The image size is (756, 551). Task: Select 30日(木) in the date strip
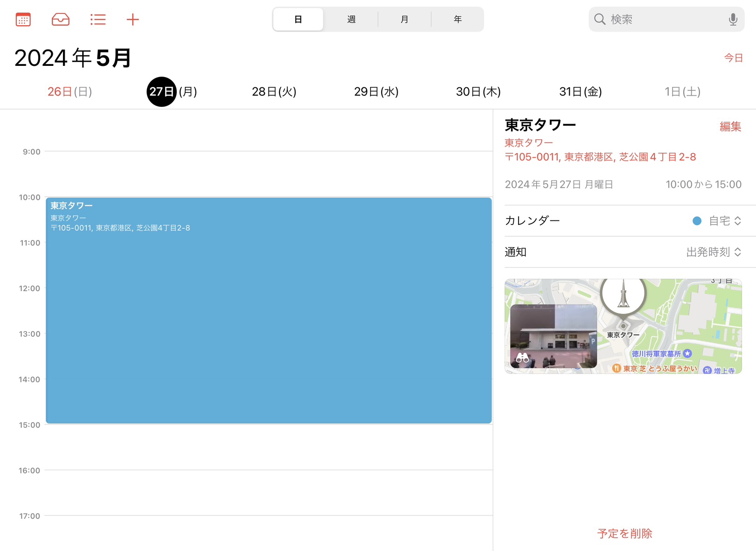point(478,92)
